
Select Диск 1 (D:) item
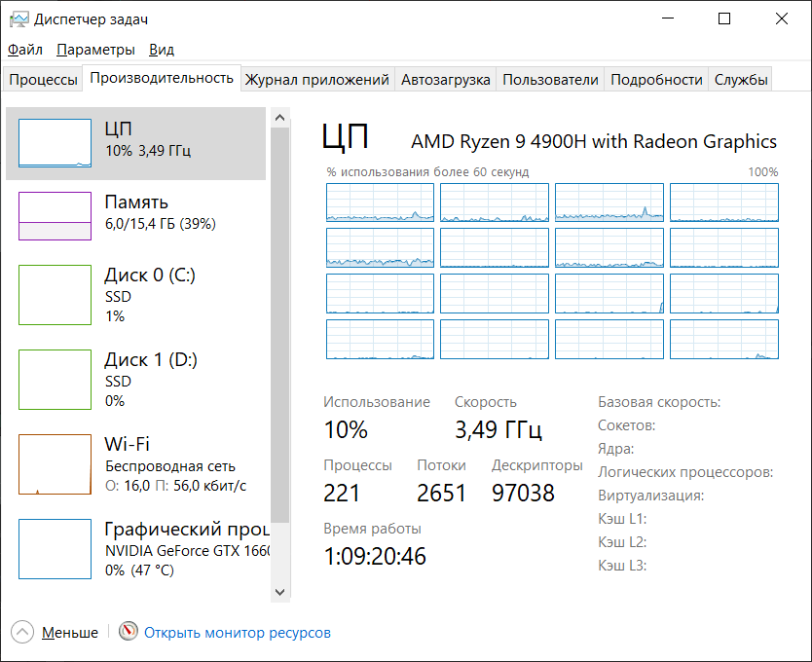(135, 379)
